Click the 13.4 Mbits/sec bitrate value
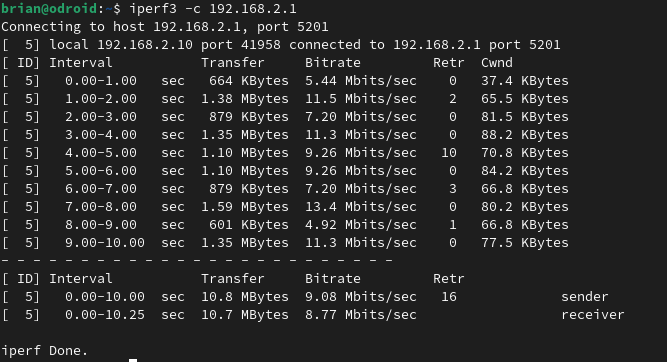The height and width of the screenshot is (362, 667). click(x=361, y=207)
